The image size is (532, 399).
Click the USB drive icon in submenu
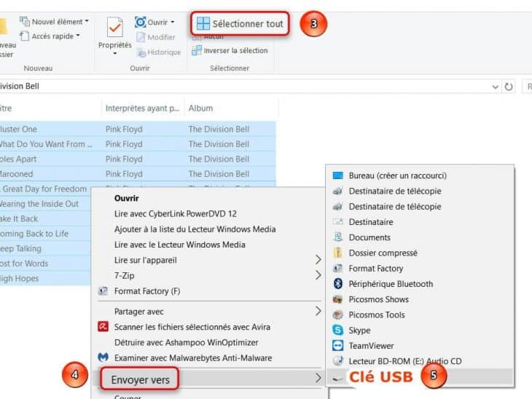point(337,378)
